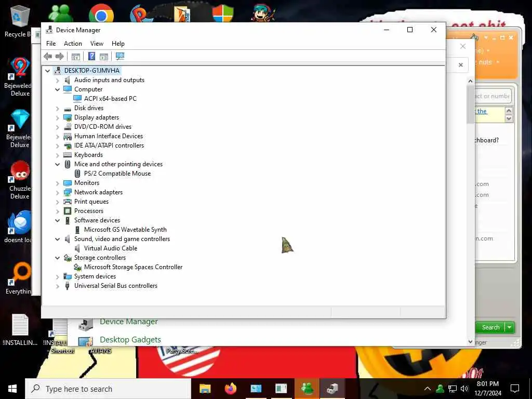Viewport: 532px width, 399px height.
Task: Click Device Manager link in background window
Action: (x=129, y=321)
